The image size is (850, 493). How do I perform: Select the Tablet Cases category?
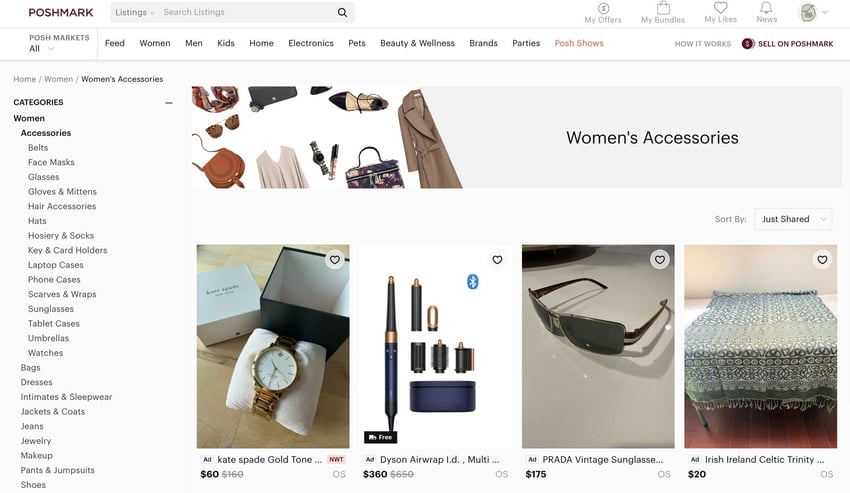pyautogui.click(x=54, y=323)
